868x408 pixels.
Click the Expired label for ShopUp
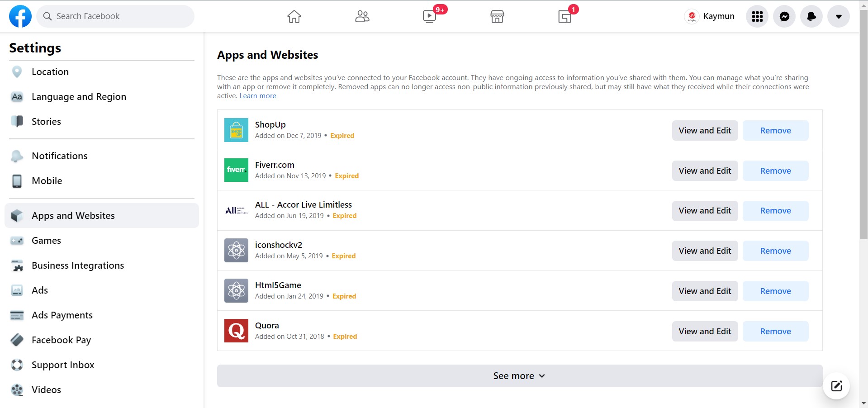[342, 136]
